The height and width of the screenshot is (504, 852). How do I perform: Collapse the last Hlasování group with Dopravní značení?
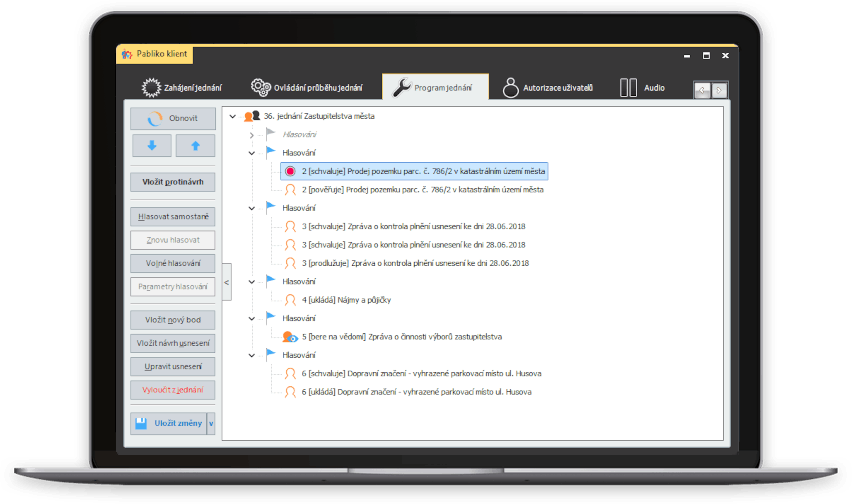coord(252,354)
